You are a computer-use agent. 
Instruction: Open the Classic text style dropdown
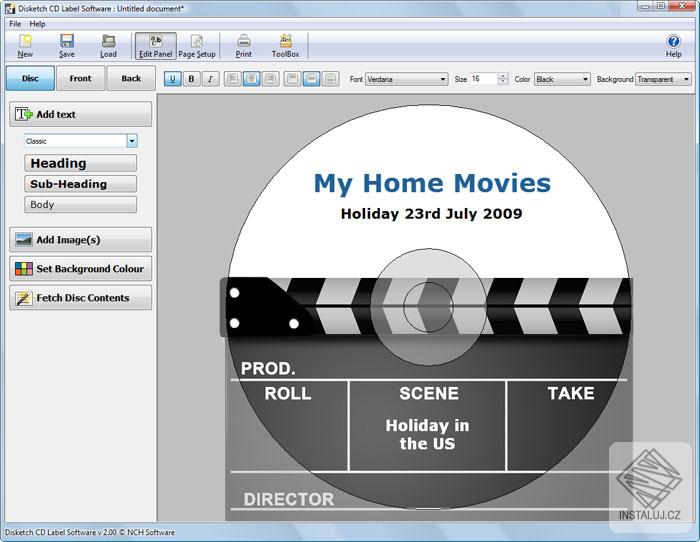[80, 141]
